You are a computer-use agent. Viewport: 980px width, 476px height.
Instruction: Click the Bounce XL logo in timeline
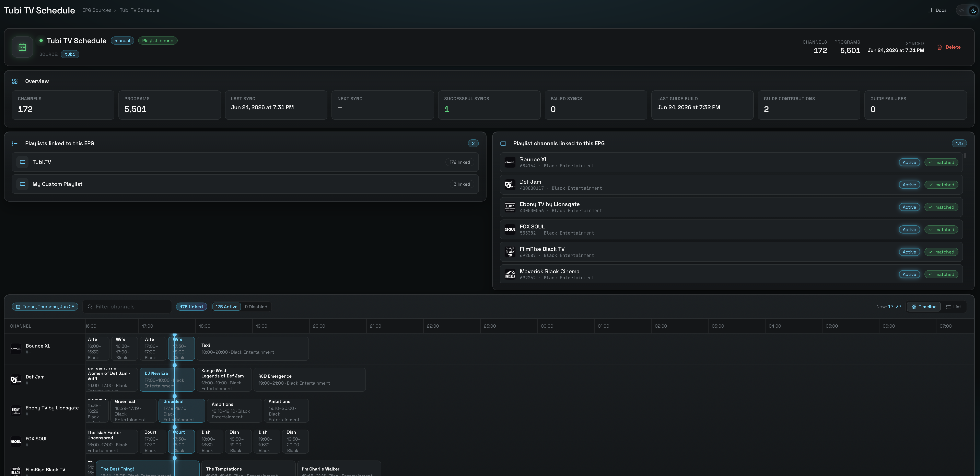pyautogui.click(x=16, y=349)
